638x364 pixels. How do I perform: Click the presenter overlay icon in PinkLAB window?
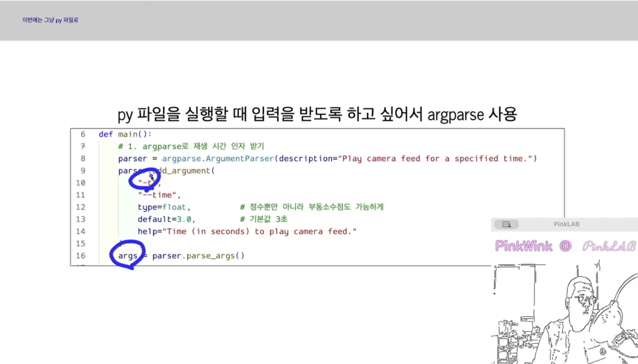506,224
